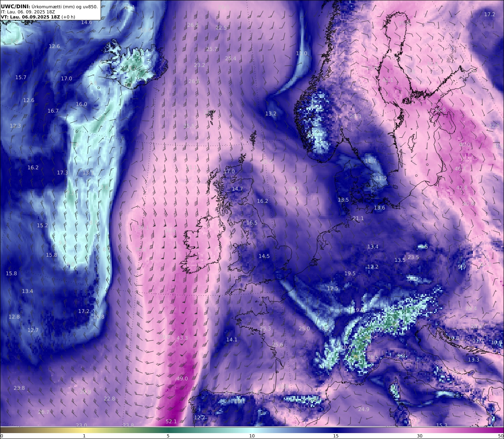This screenshot has height=439, width=504.
Task: Click the 43.3 value west of Iberia
Action: point(182,338)
